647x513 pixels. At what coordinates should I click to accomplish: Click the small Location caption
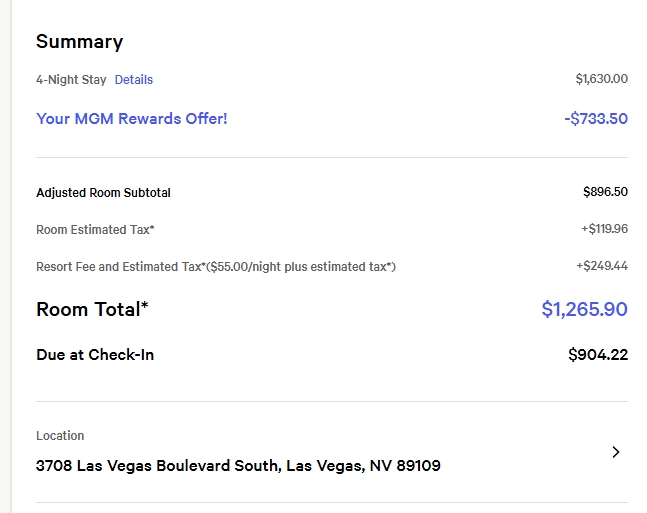[x=60, y=436]
